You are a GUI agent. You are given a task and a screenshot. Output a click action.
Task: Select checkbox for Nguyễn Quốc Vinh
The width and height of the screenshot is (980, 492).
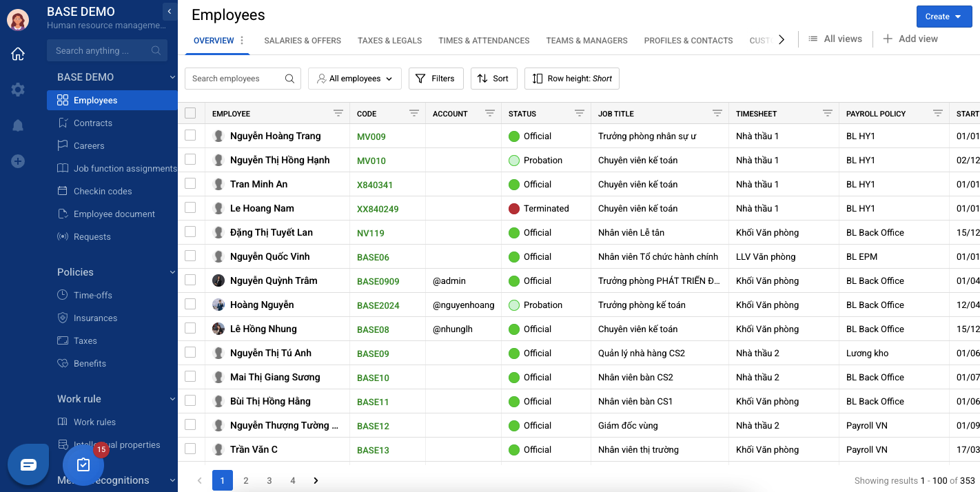pos(190,256)
